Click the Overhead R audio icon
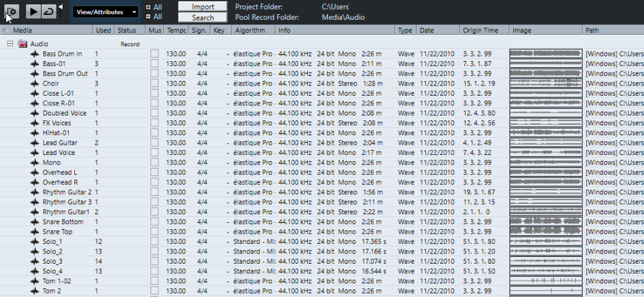 pos(35,182)
